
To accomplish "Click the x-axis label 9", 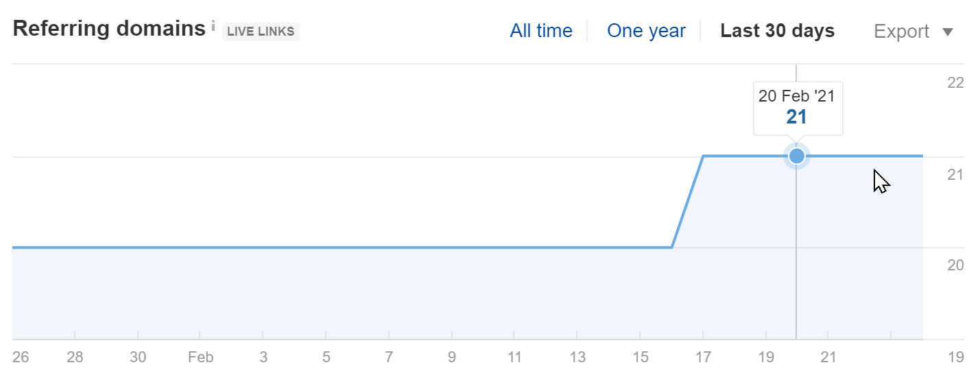I will (452, 357).
